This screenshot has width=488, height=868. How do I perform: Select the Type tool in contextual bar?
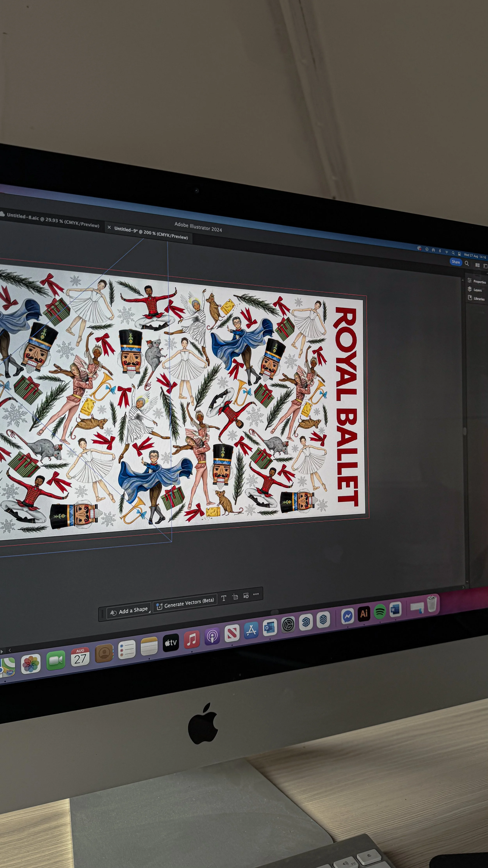click(224, 598)
